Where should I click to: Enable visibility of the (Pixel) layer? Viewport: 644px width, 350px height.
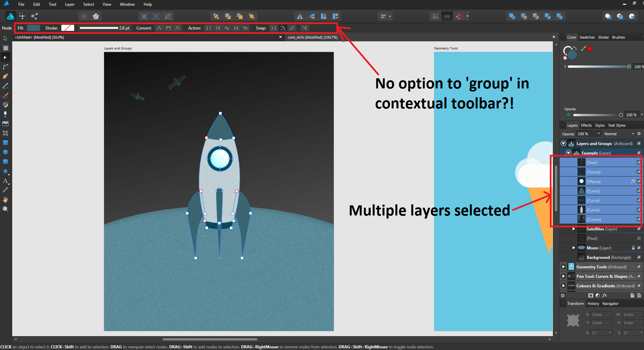point(639,238)
